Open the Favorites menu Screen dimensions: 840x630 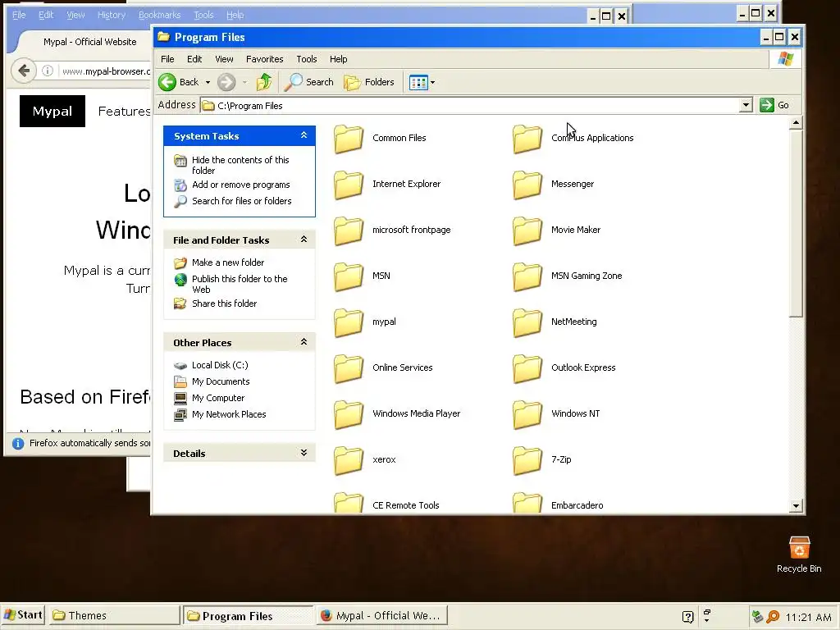265,59
